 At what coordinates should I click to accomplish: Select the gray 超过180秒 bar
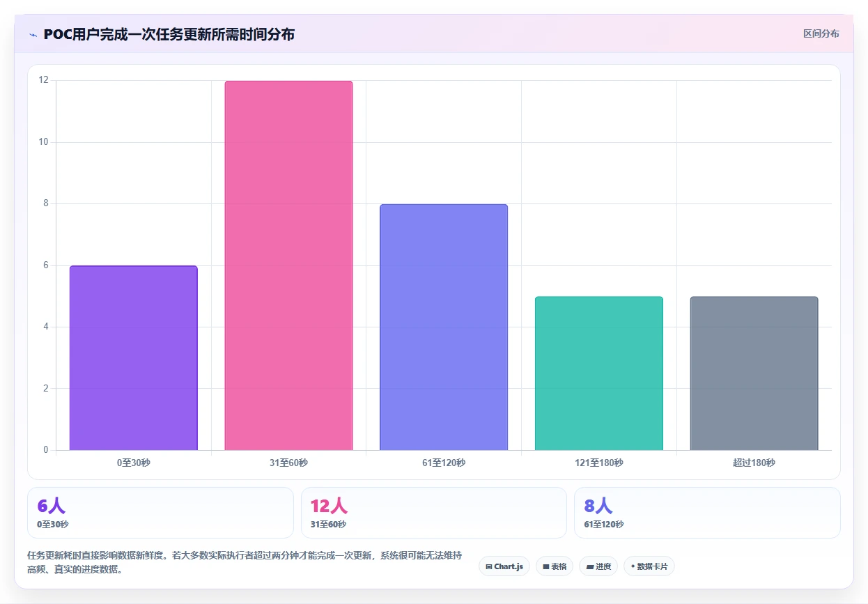click(754, 373)
